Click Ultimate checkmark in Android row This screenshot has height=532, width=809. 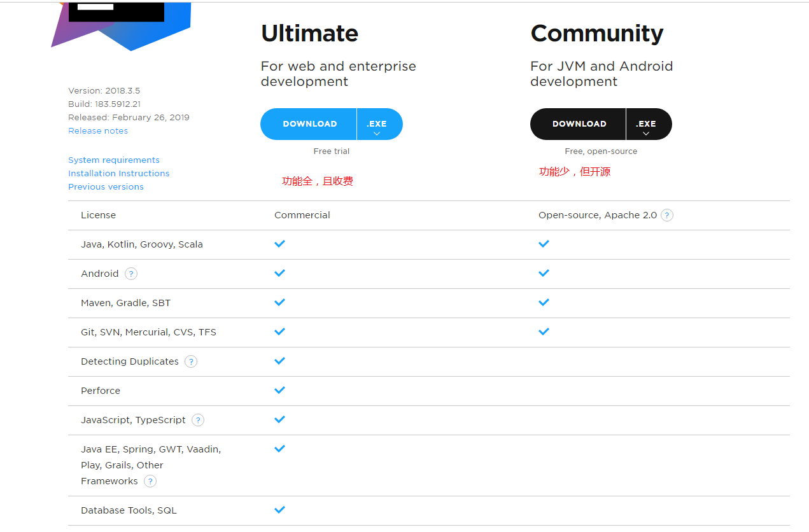(279, 273)
